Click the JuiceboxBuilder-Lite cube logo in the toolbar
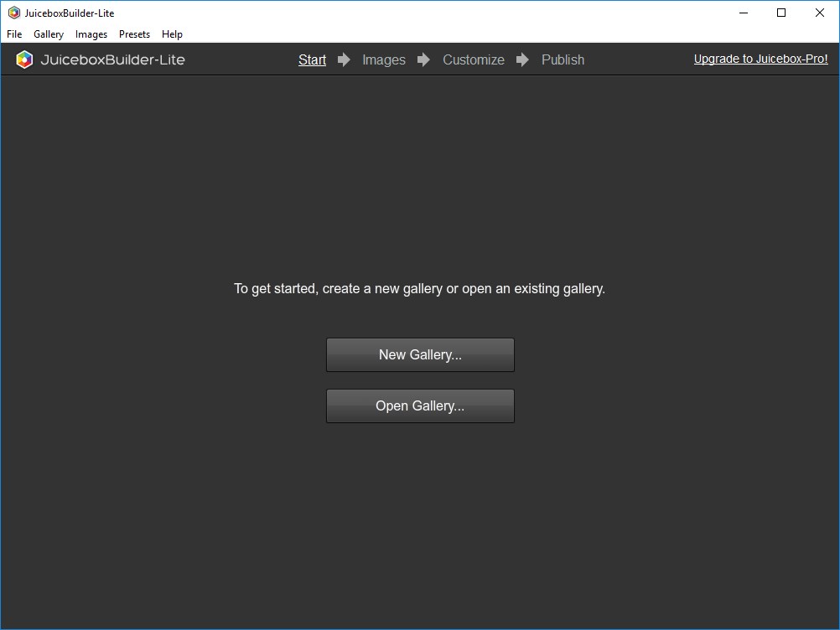This screenshot has width=840, height=630. [x=24, y=59]
